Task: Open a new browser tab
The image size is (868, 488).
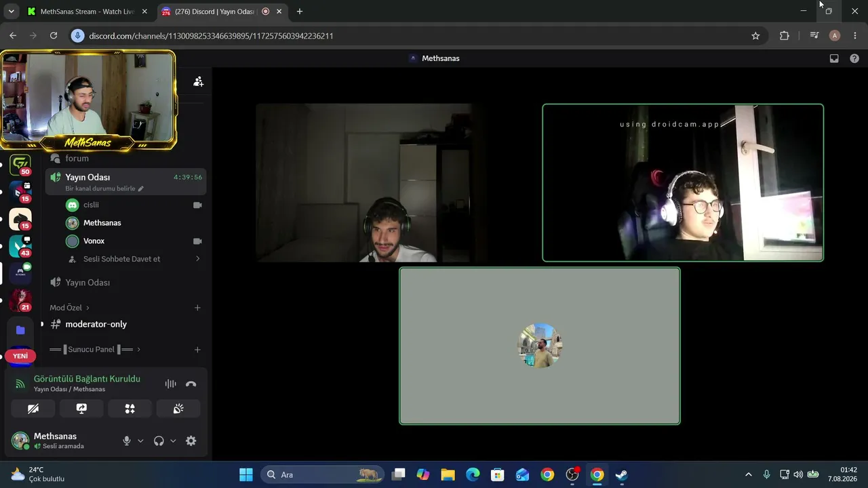Action: point(300,12)
